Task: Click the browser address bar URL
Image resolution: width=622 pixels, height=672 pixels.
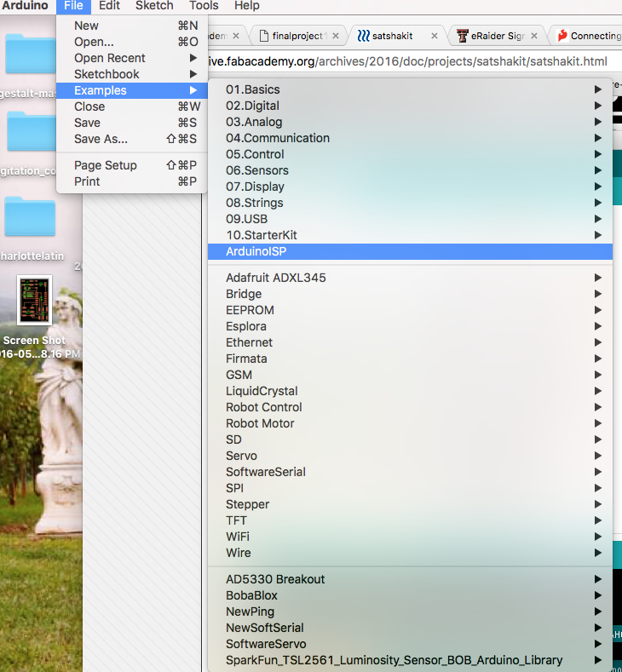Action: (x=407, y=61)
